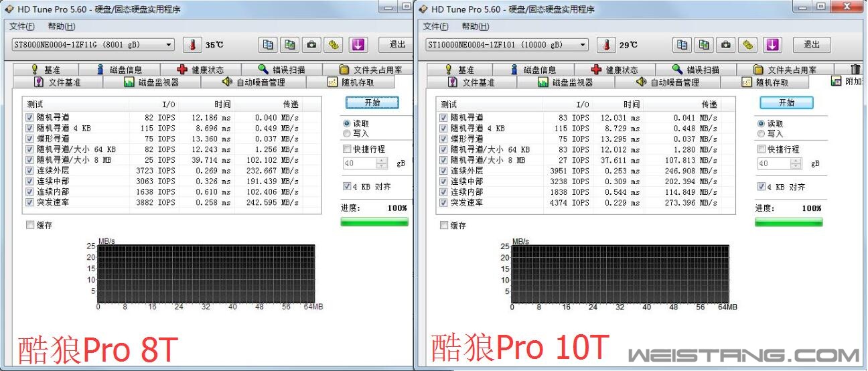
Task: Click the green progress bar in left window
Action: pyautogui.click(x=374, y=222)
